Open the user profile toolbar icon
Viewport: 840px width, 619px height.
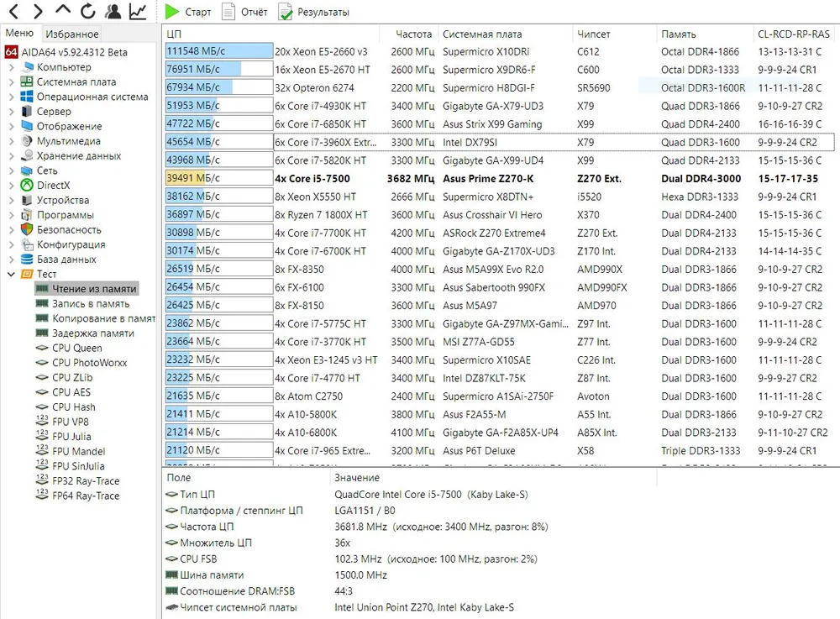[113, 12]
